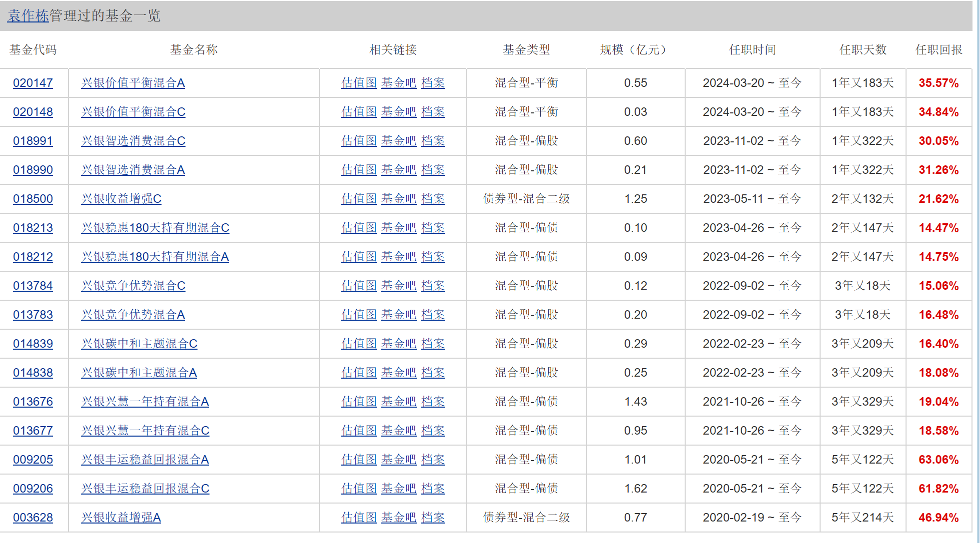Open 基金吧 link for fund 018990
The width and height of the screenshot is (980, 543).
[x=398, y=170]
